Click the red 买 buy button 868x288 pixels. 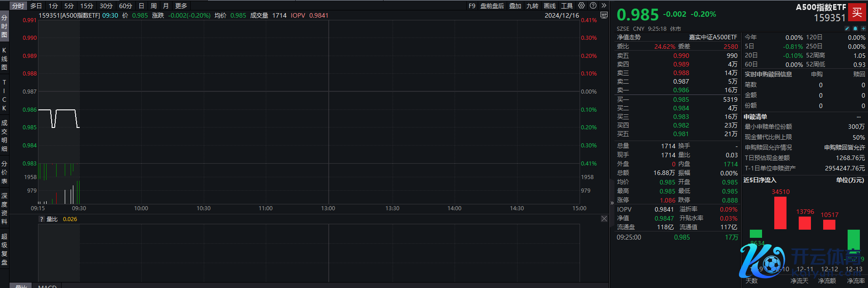click(857, 12)
